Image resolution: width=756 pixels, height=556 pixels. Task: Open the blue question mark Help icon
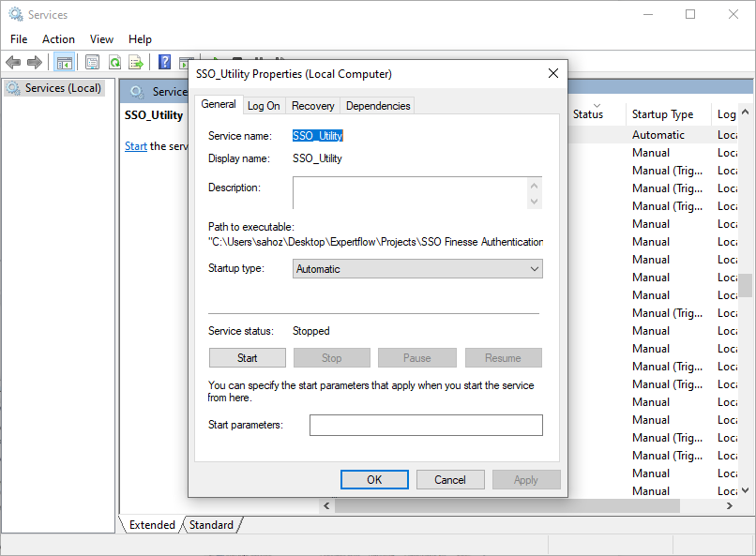pos(164,62)
